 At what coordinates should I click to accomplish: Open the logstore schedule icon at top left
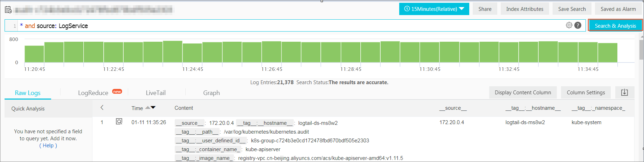pyautogui.click(x=8, y=9)
